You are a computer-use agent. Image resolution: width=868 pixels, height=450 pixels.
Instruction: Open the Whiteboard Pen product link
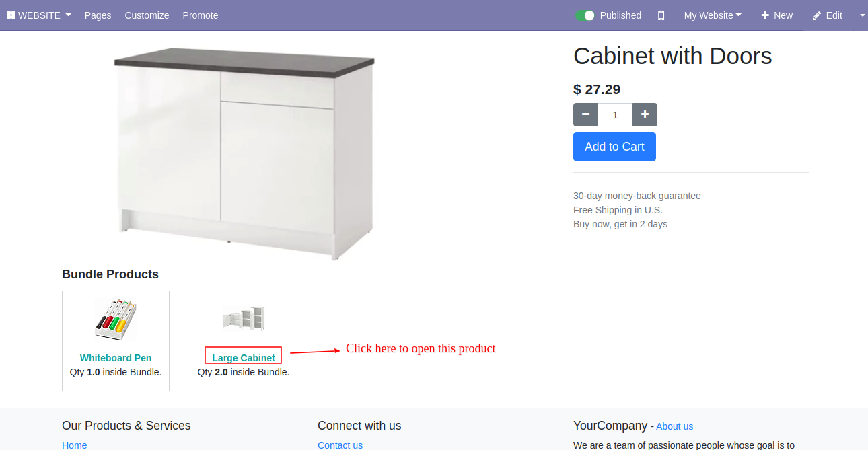pos(116,358)
